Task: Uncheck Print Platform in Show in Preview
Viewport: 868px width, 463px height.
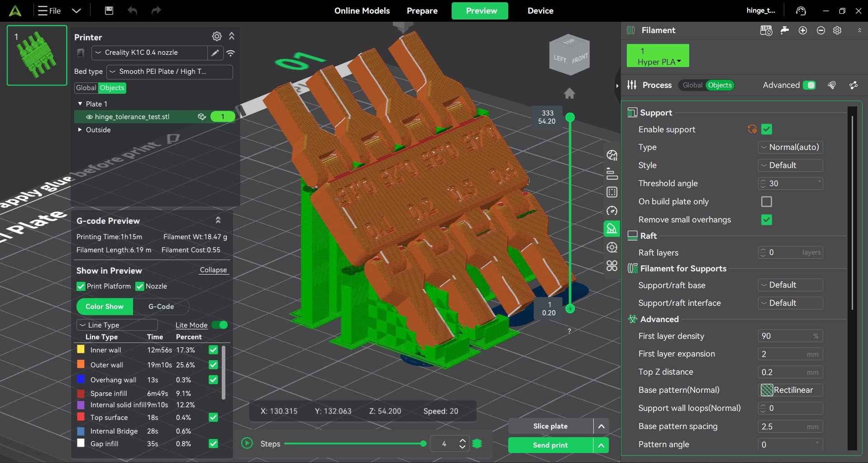Action: point(81,286)
